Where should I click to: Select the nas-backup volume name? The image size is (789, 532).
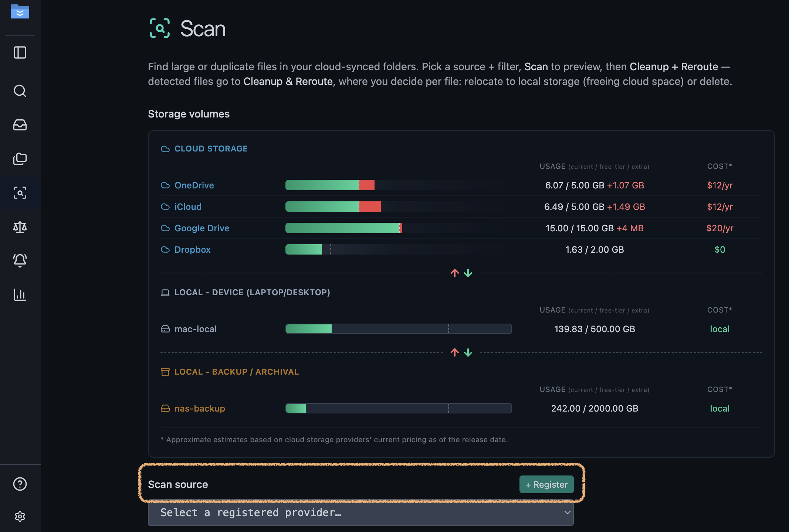click(200, 409)
